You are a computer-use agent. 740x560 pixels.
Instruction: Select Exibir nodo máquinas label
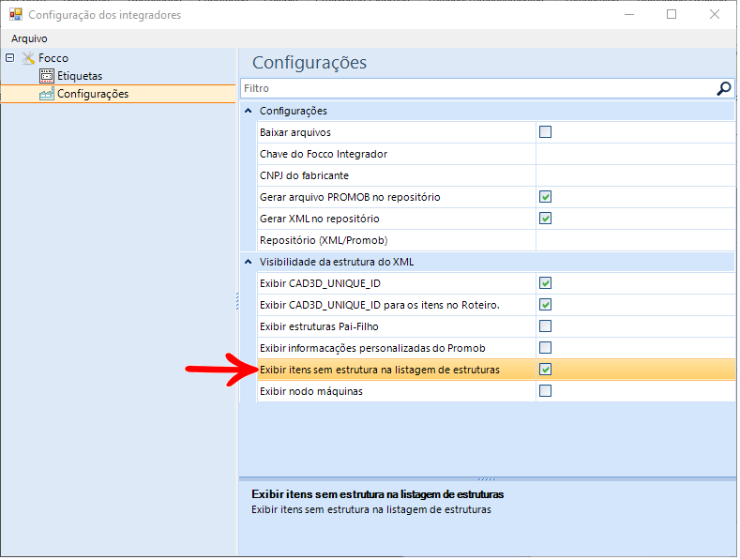[x=311, y=391]
